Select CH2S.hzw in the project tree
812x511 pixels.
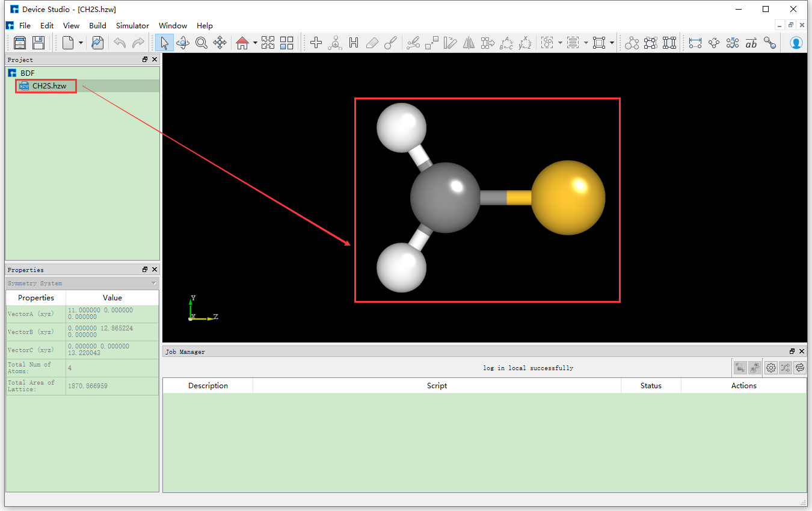tap(49, 86)
